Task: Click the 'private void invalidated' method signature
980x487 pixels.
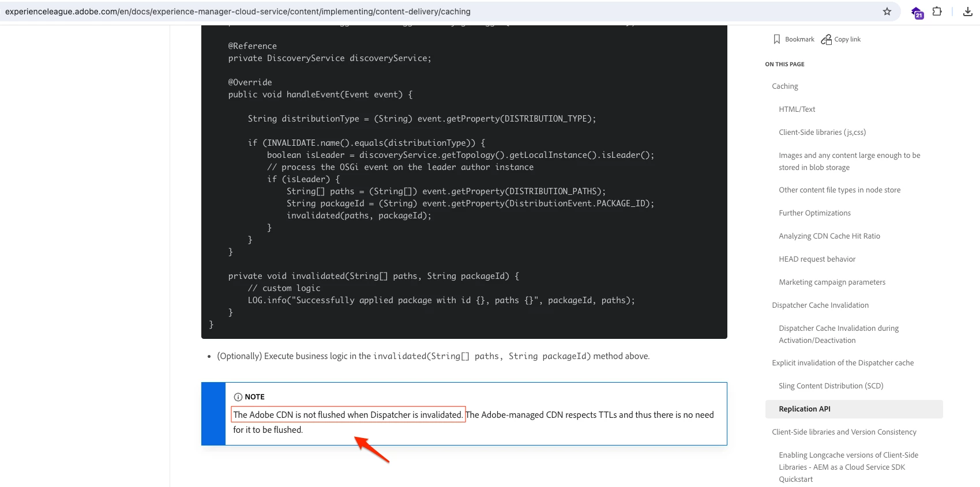Action: 373,276
